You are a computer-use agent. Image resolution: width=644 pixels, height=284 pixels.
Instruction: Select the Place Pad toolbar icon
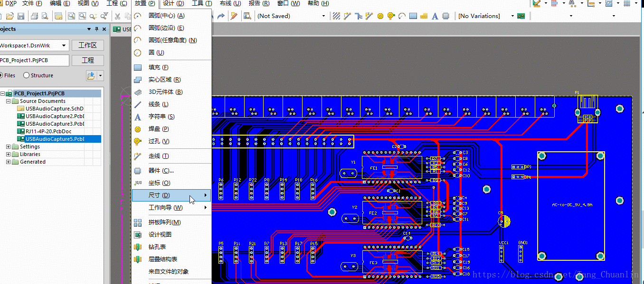[380, 16]
